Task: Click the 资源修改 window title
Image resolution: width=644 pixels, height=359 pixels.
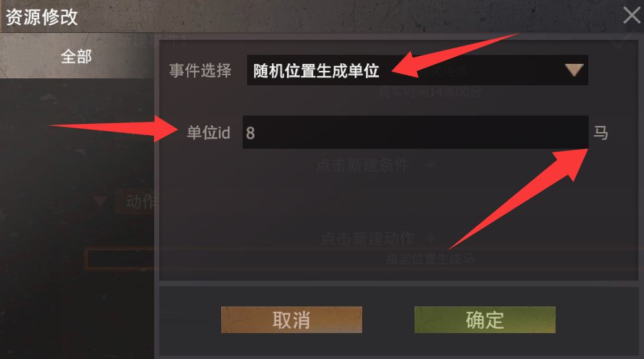Action: 42,17
